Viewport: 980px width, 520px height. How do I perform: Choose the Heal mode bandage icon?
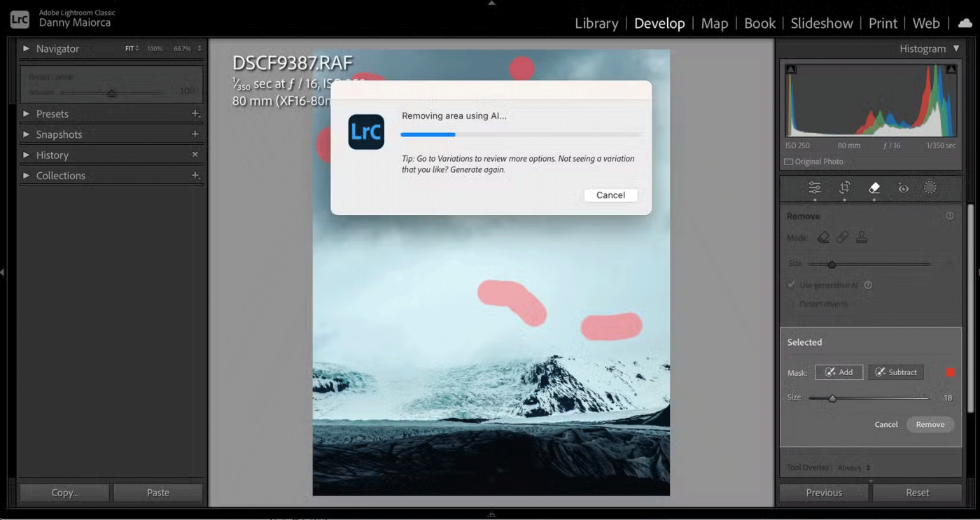(x=843, y=238)
